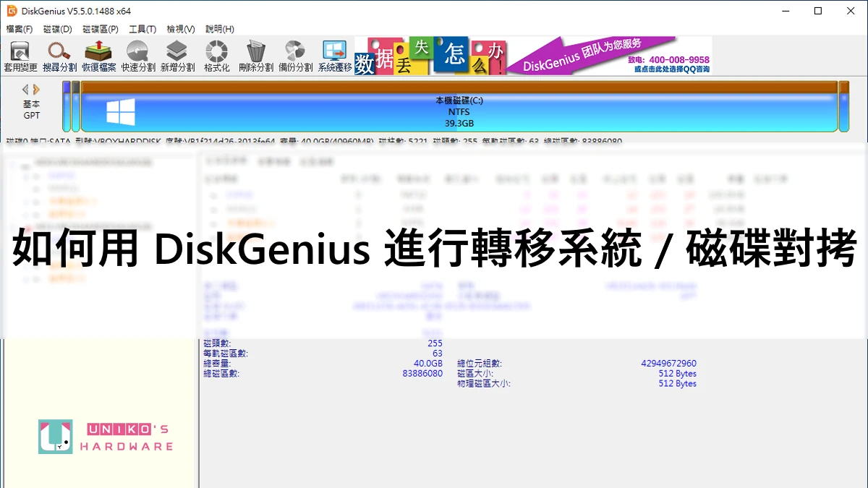The height and width of the screenshot is (488, 868).
Task: Click the 總位元組數 value 42949672960
Action: click(x=668, y=364)
